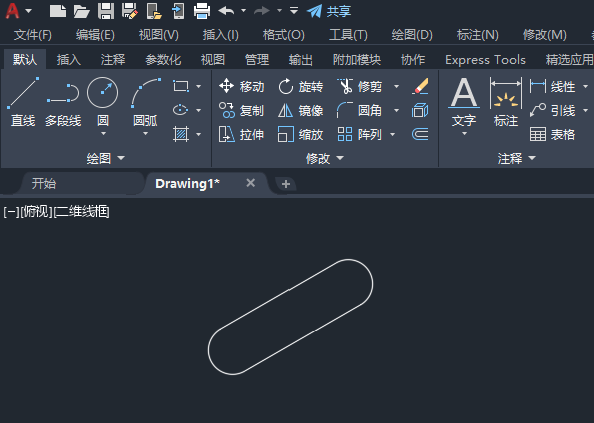Switch to the 注释 ribbon tab

(113, 59)
